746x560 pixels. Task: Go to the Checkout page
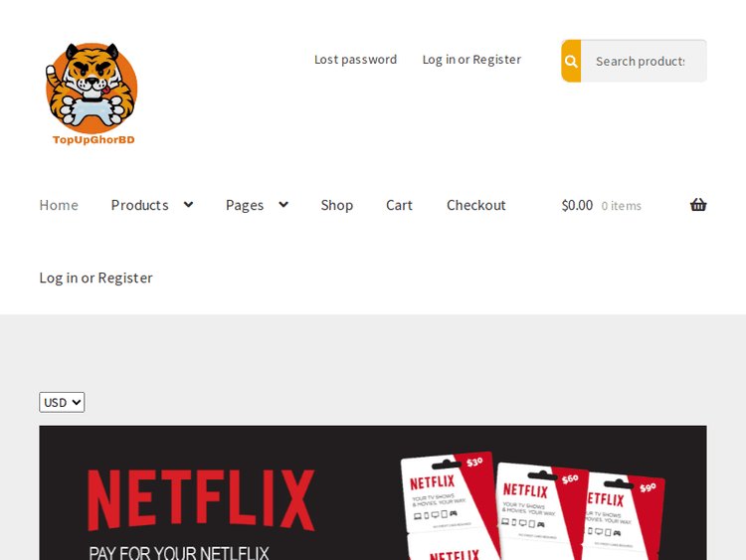(475, 205)
